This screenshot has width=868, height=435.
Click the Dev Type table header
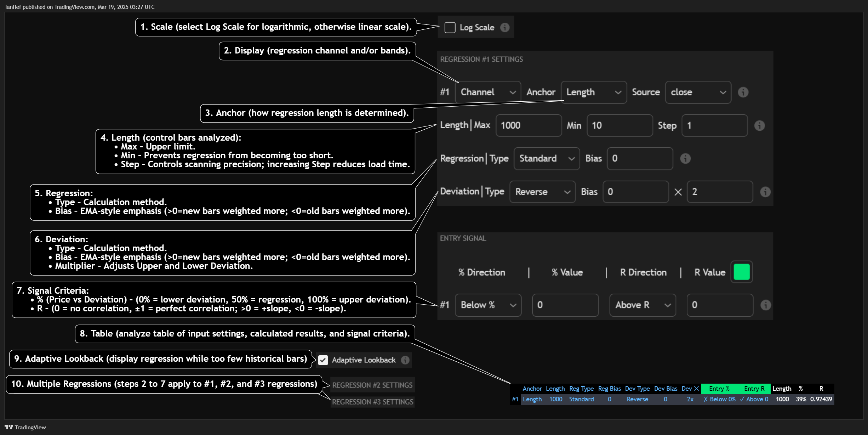(x=637, y=389)
